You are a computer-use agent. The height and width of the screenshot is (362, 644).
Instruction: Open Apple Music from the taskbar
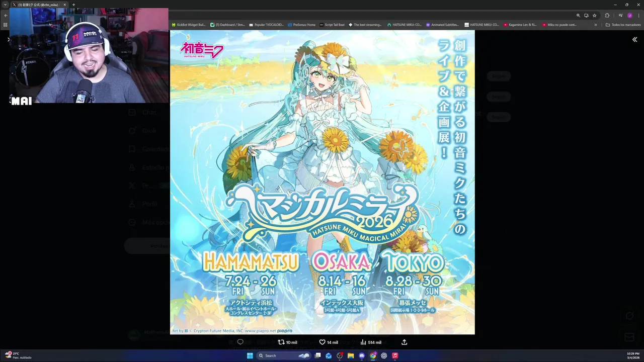point(395,355)
